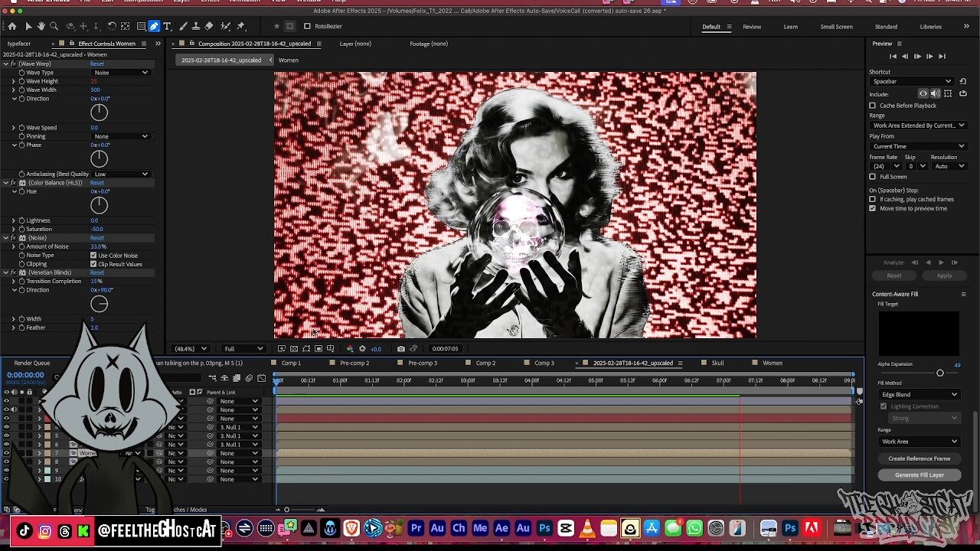Expand the Wave Height property

(13, 81)
